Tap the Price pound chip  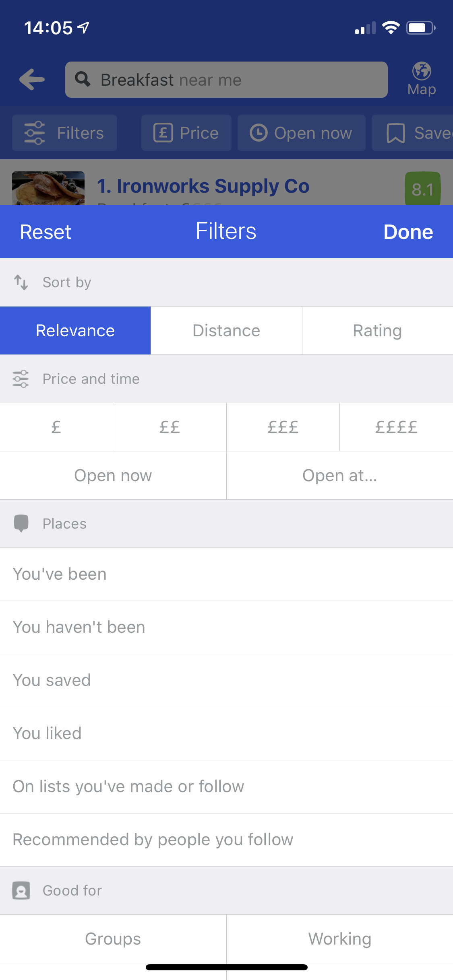point(186,133)
